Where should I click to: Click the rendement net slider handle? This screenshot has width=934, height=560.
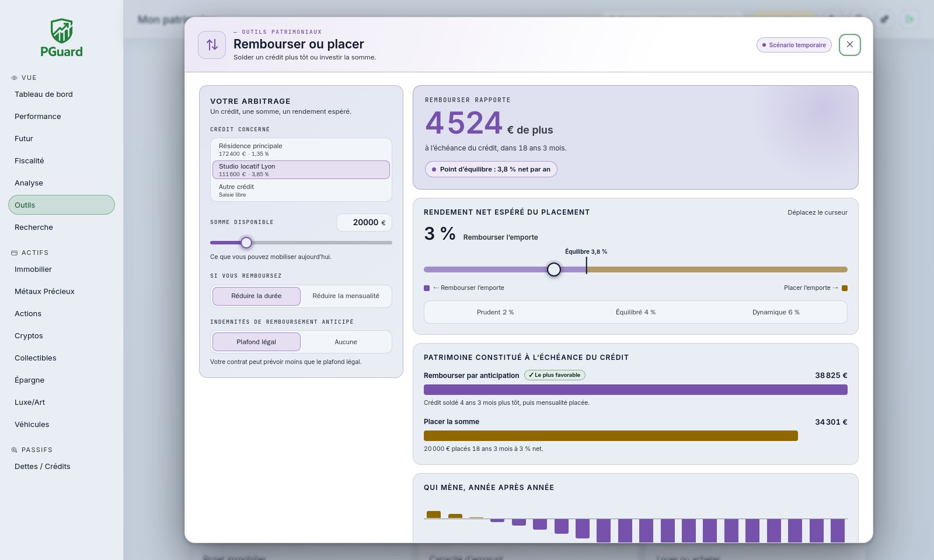[x=554, y=269]
